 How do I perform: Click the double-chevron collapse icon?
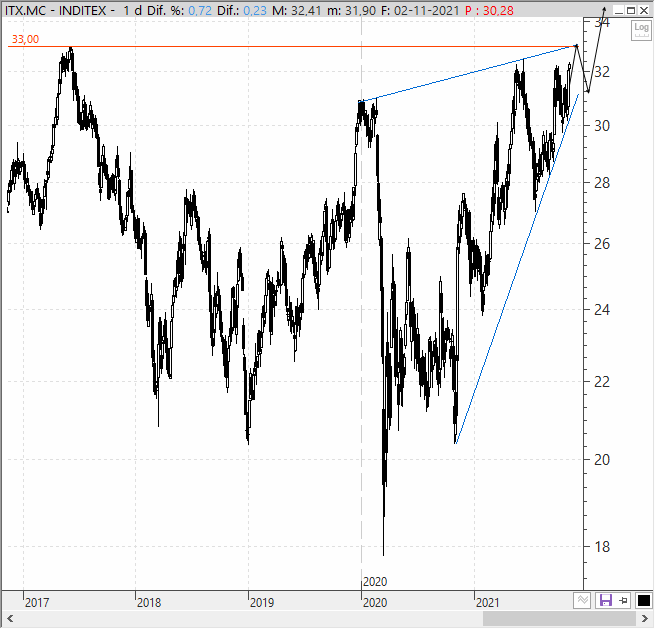(x=582, y=601)
